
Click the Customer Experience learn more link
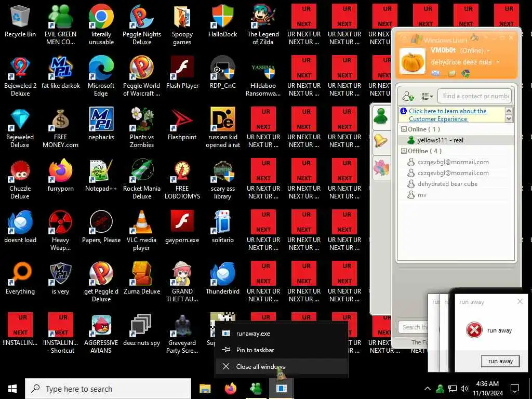point(447,115)
